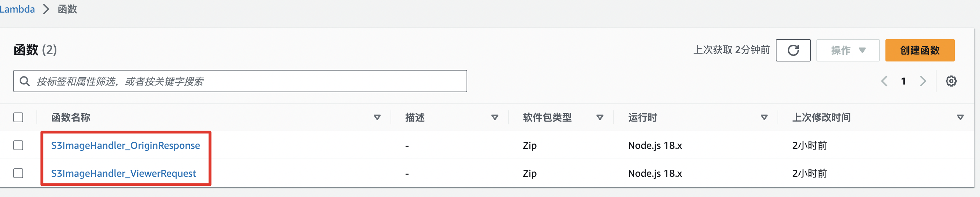Go to previous page arrow
This screenshot has height=197, width=980.
pyautogui.click(x=884, y=81)
